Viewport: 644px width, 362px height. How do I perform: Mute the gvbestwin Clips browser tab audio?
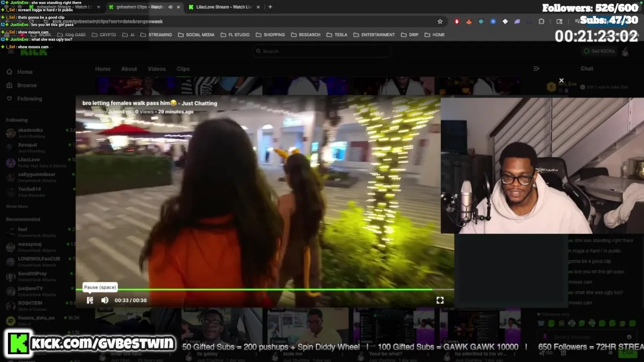170,7
